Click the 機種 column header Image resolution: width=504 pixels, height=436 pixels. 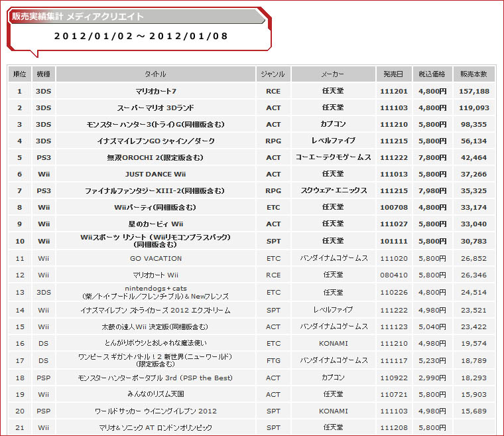[x=43, y=74]
